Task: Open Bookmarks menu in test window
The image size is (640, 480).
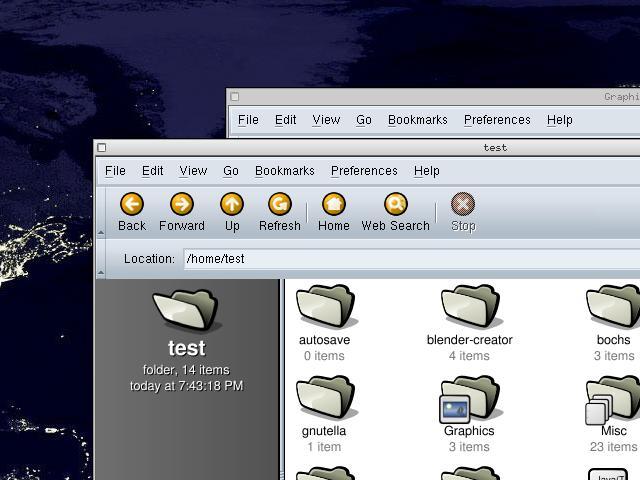Action: click(x=285, y=171)
